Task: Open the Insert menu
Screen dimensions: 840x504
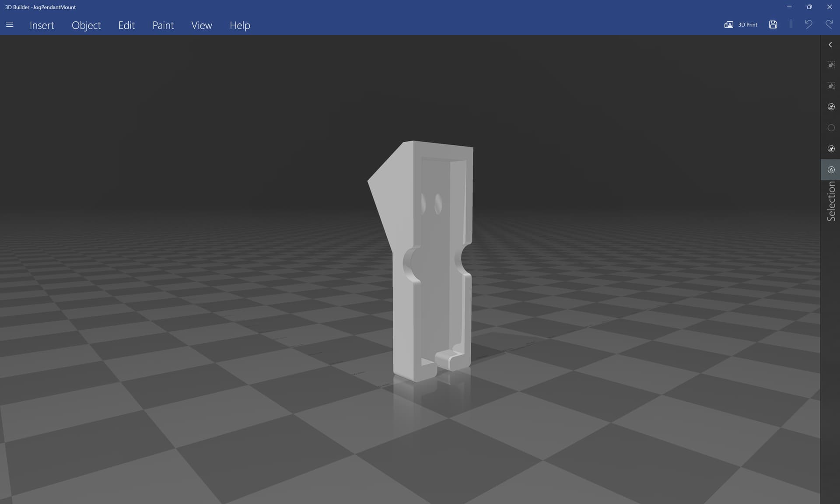Action: (x=42, y=25)
